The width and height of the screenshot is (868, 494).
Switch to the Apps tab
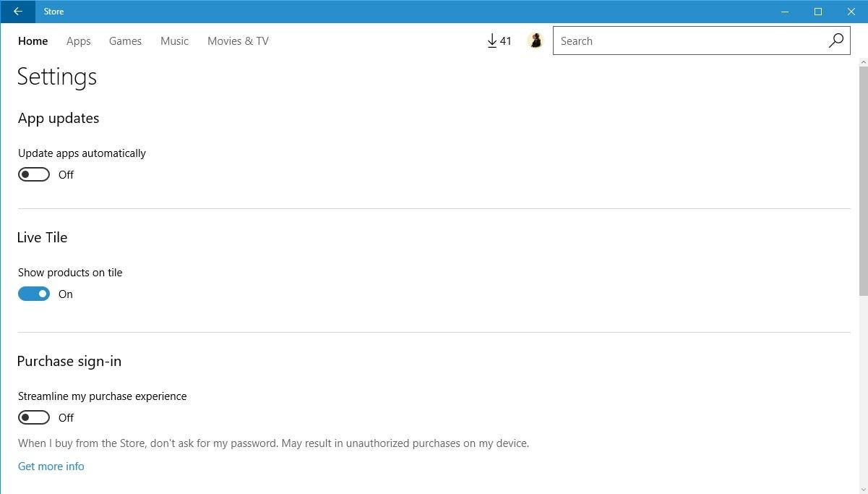click(79, 41)
